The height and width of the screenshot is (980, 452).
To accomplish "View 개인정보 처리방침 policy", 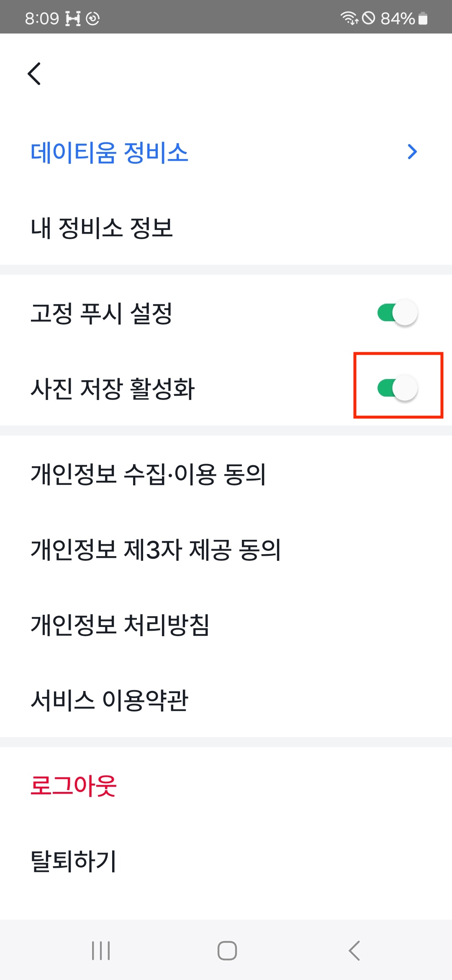I will pos(120,625).
